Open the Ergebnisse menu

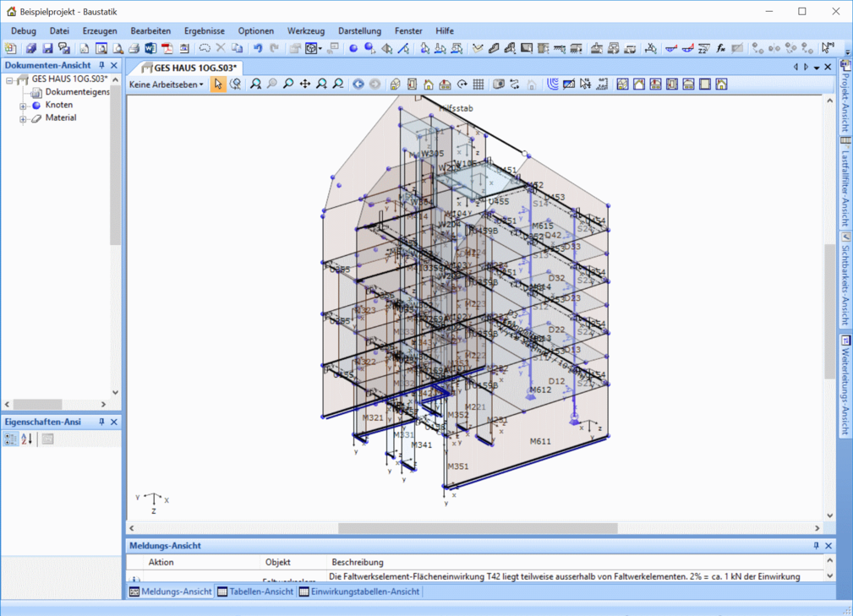tap(204, 31)
